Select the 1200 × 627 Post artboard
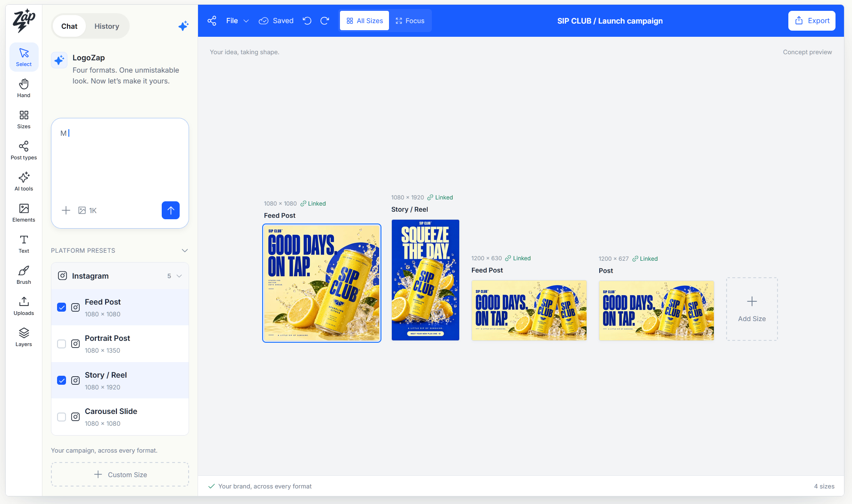This screenshot has width=852, height=504. point(656,311)
